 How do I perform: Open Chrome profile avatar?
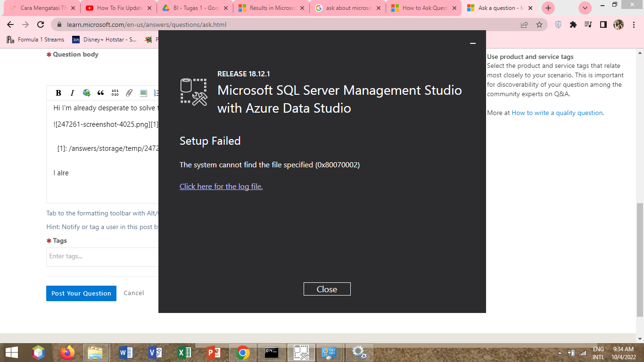tap(619, 25)
